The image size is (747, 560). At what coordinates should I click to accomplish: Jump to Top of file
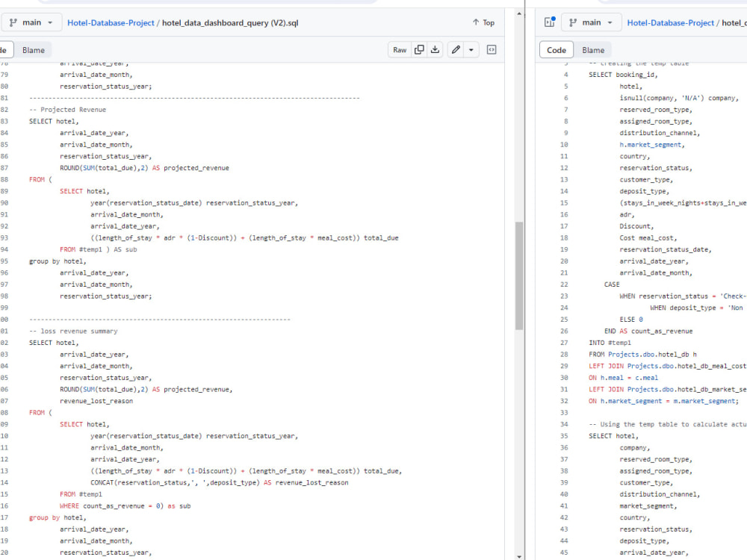(483, 22)
